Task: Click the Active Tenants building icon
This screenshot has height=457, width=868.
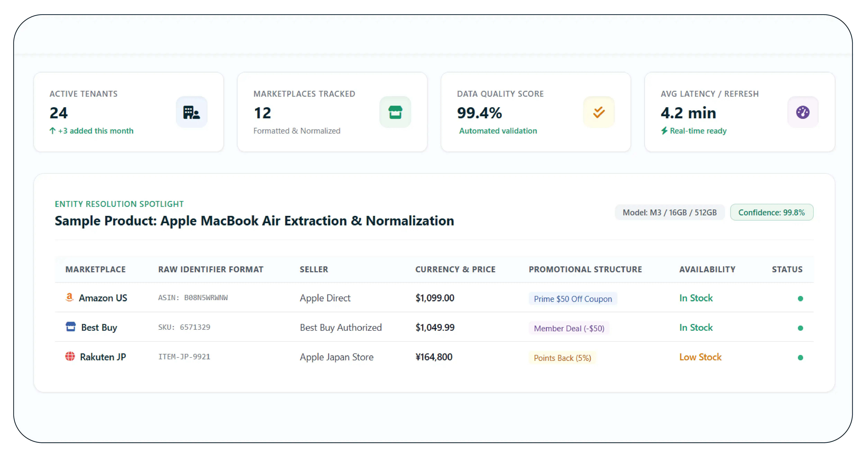Action: [191, 112]
